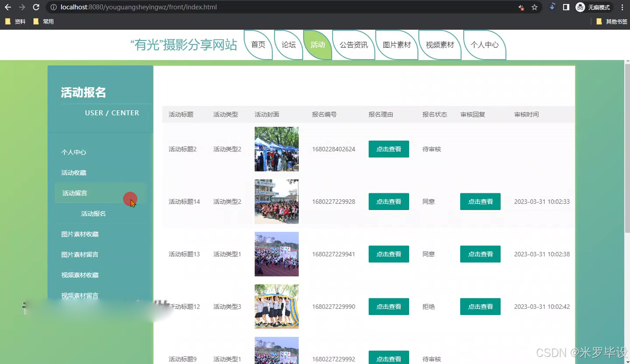The width and height of the screenshot is (630, 364).
Task: Click cover thumbnail of 活动标题13
Action: pyautogui.click(x=276, y=254)
